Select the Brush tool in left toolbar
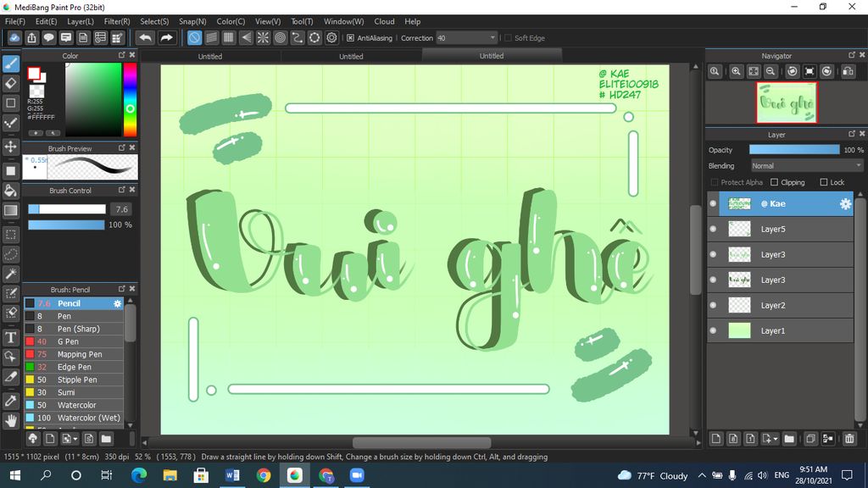This screenshot has height=488, width=868. (10, 64)
